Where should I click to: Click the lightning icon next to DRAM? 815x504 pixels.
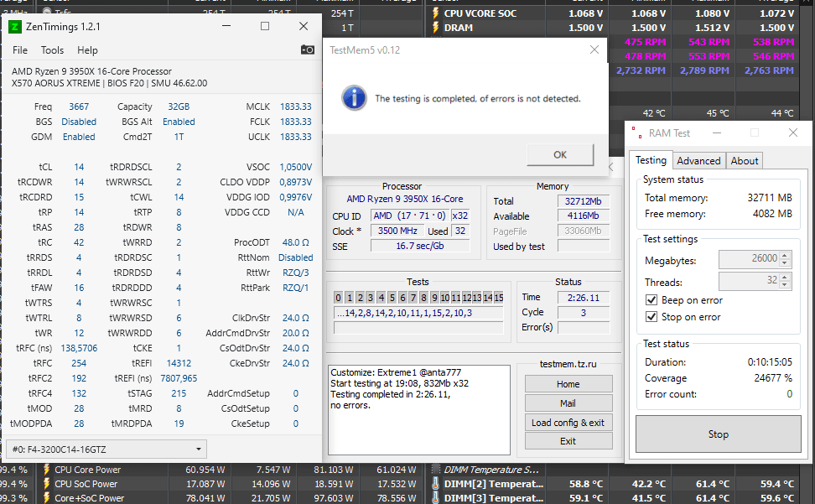pos(436,28)
